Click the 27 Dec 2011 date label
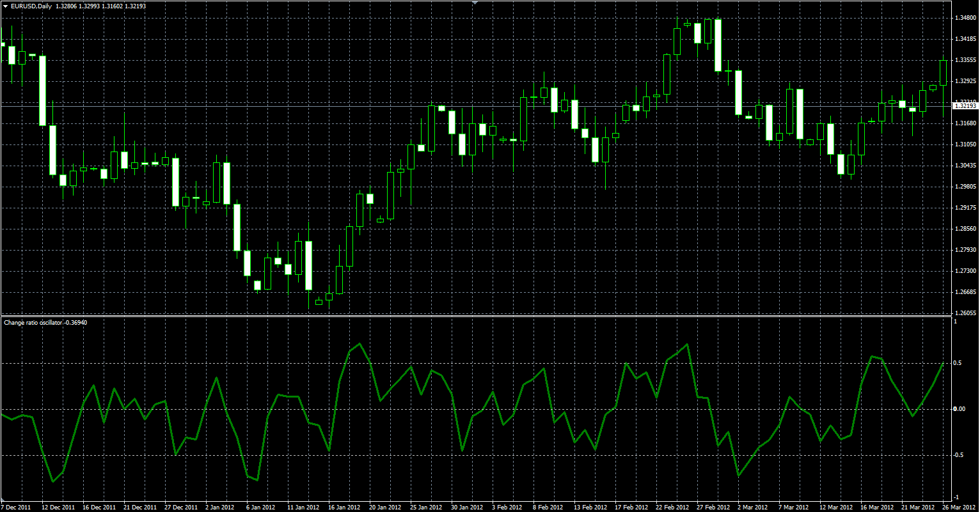980x512 pixels. tap(181, 507)
